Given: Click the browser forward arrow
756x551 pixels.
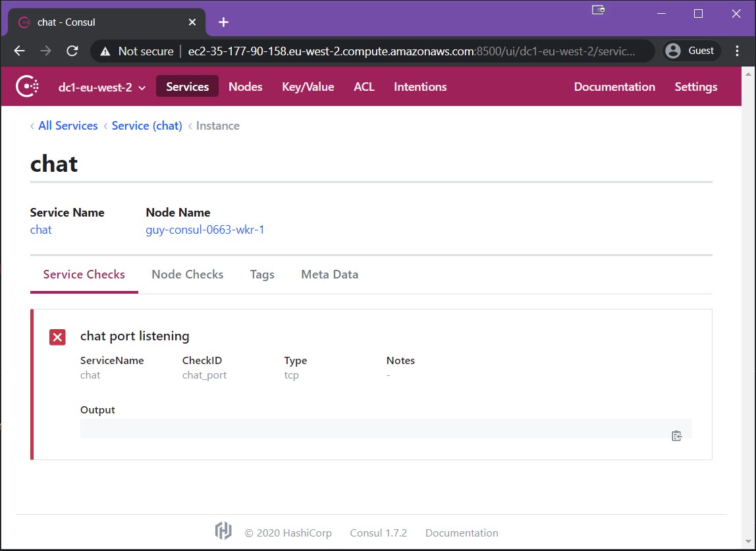Looking at the screenshot, I should [46, 51].
